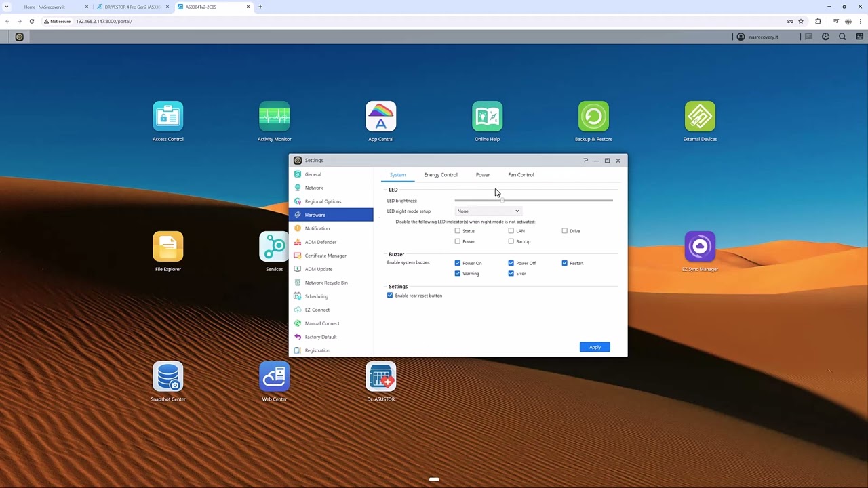The width and height of the screenshot is (868, 488).
Task: Adjust the LED brightness slider
Action: tap(534, 201)
